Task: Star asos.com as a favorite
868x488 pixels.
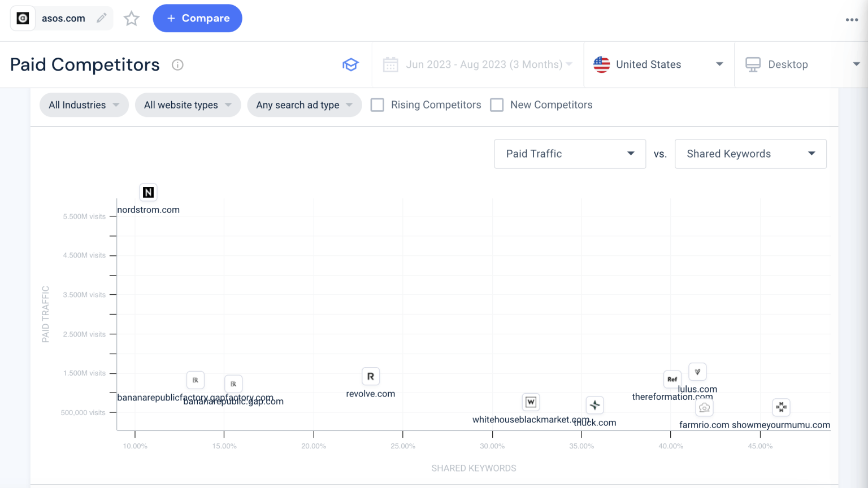Action: click(131, 18)
